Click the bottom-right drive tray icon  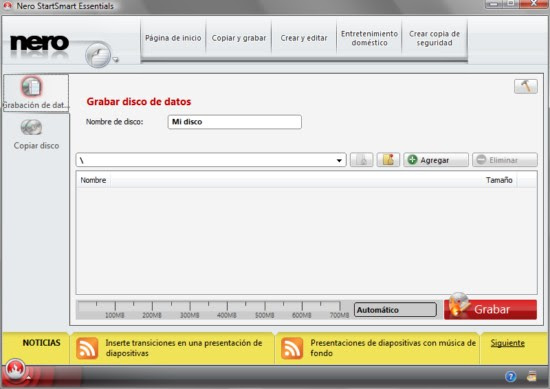pyautogui.click(x=532, y=376)
